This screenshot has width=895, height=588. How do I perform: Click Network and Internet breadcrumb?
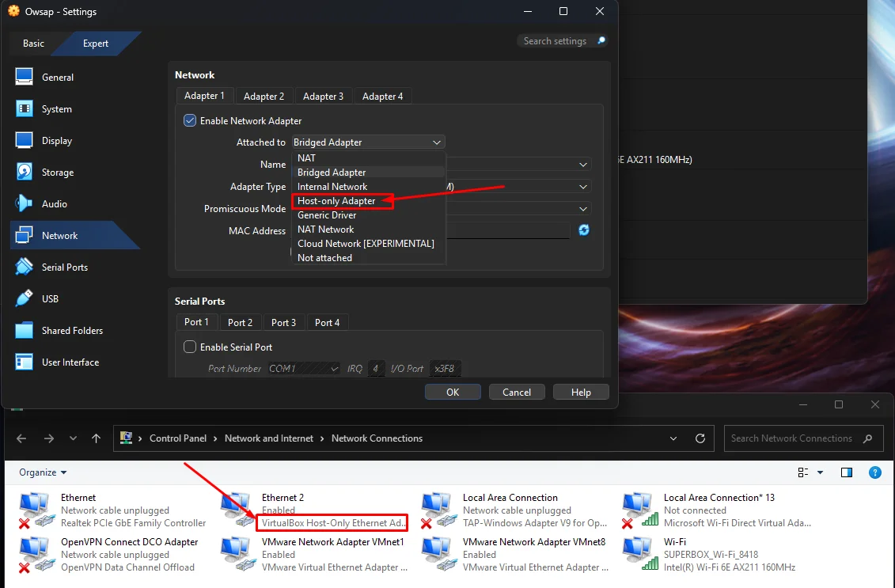[x=269, y=438]
